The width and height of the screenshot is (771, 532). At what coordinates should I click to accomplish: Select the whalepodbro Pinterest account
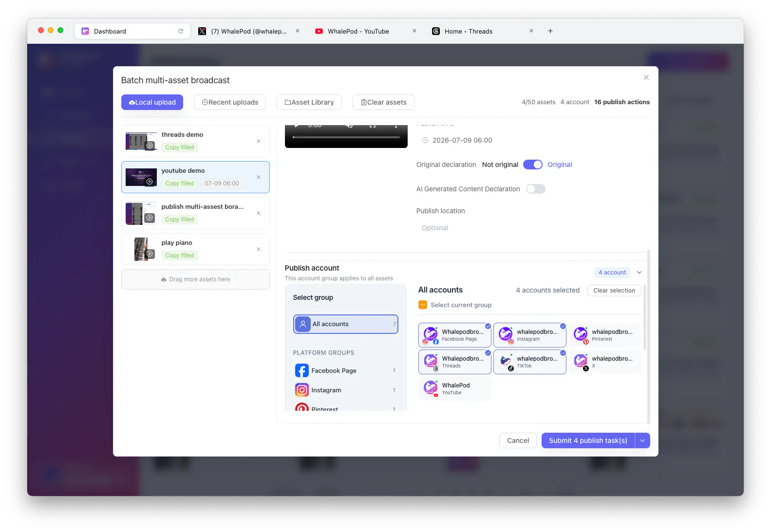click(x=605, y=335)
